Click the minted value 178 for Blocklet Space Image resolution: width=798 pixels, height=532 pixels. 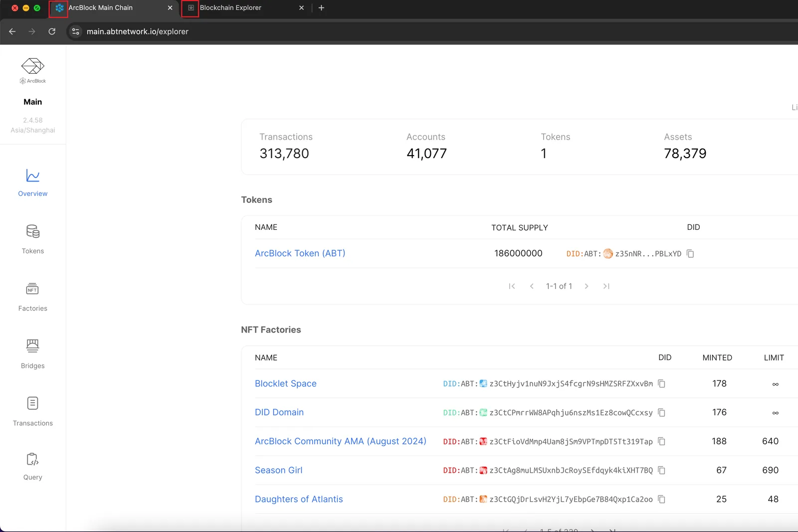pos(719,383)
